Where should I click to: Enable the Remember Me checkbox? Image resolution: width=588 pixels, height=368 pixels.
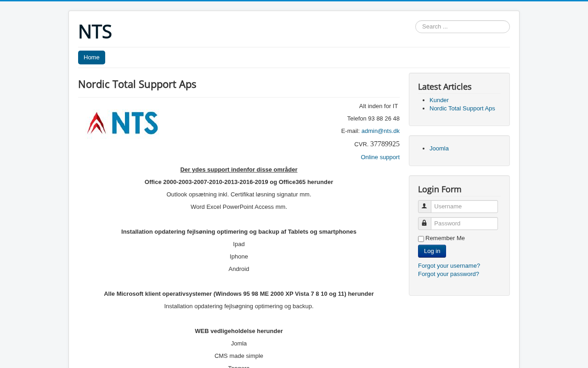tap(421, 239)
